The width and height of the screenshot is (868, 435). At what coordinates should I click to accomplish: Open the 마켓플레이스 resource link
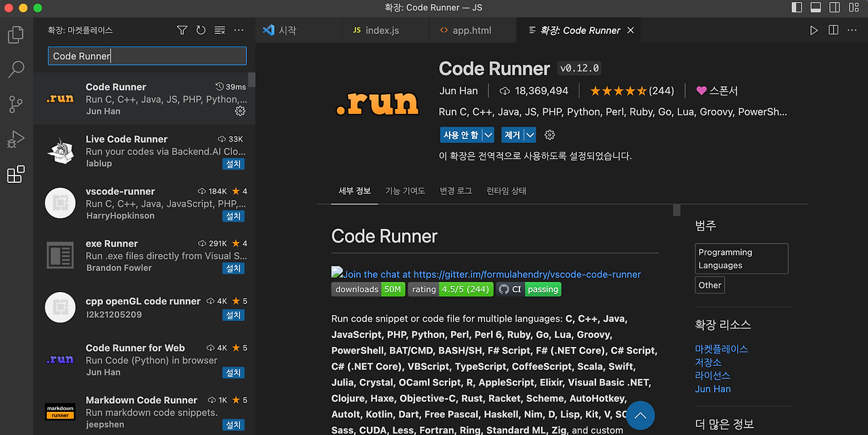click(x=722, y=349)
